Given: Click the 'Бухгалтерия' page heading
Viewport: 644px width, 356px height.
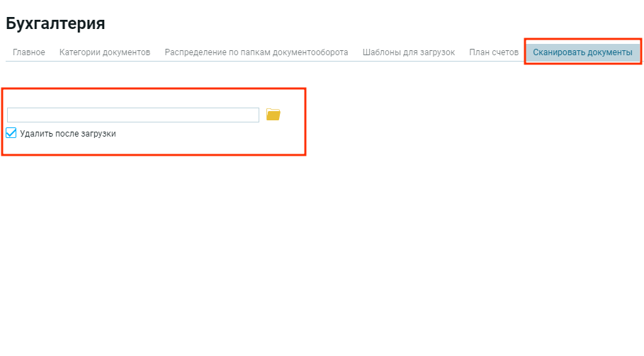Looking at the screenshot, I should [x=55, y=23].
